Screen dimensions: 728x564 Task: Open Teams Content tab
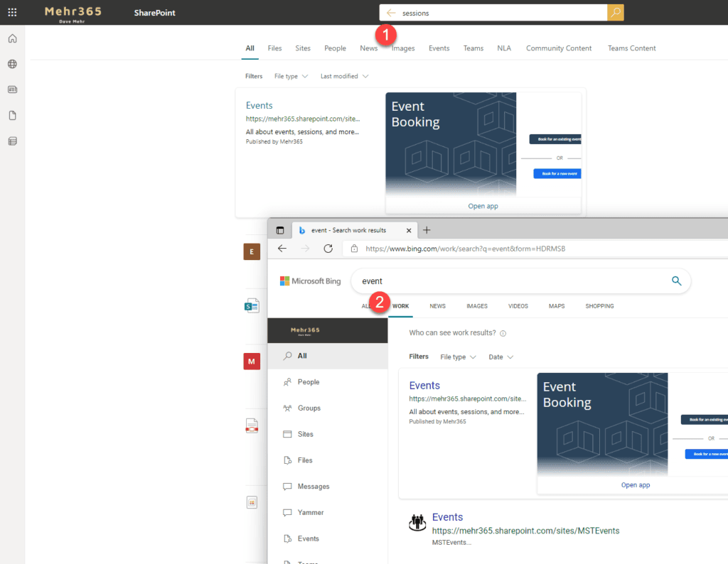tap(631, 48)
